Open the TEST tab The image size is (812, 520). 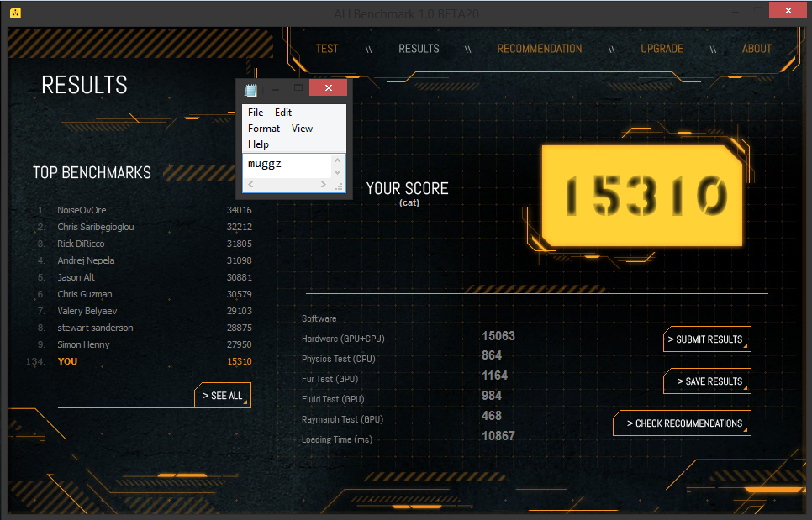pos(327,49)
